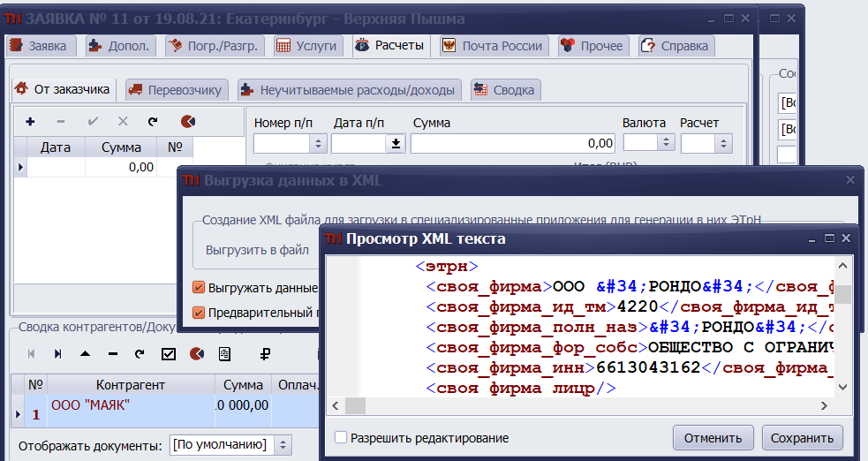Toggle Предварительный checkbox
Viewport: 868px width, 461px height.
pos(199,313)
